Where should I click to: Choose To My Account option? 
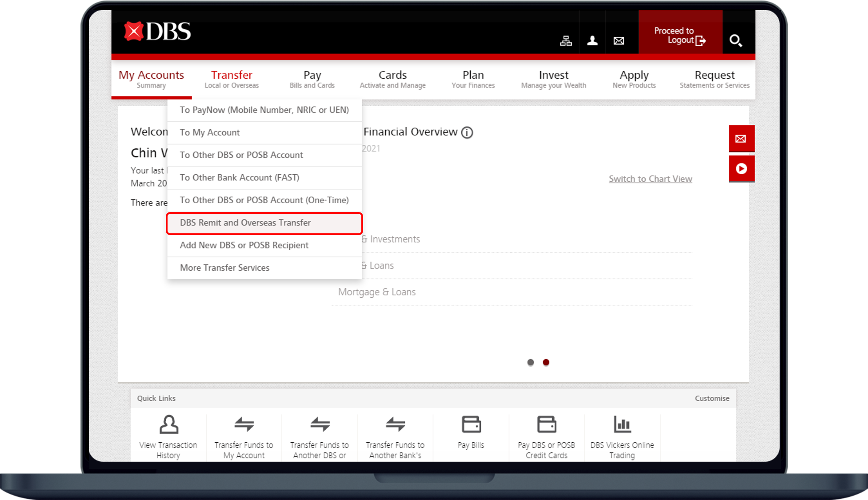[x=264, y=132]
